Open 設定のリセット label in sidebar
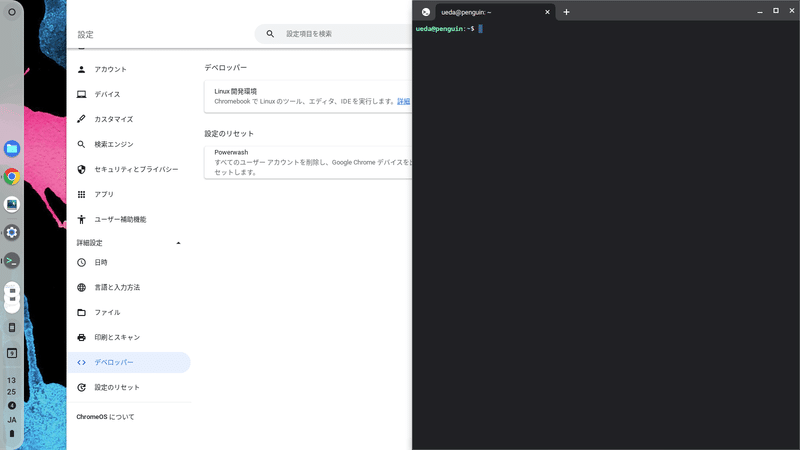Viewport: 800px width, 450px height. click(117, 387)
